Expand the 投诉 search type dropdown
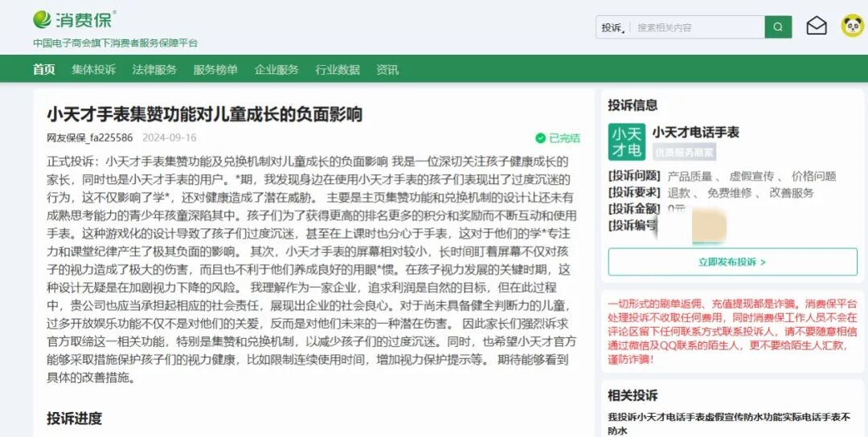 point(612,27)
